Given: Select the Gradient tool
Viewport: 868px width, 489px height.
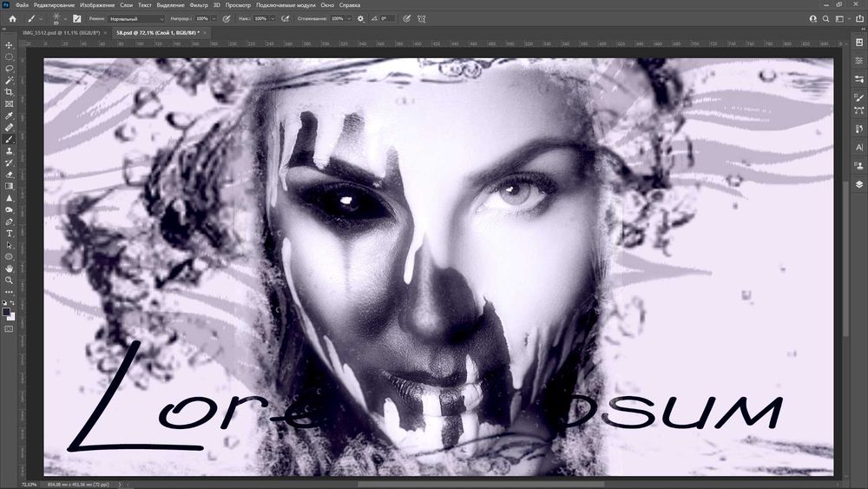Looking at the screenshot, I should [9, 186].
